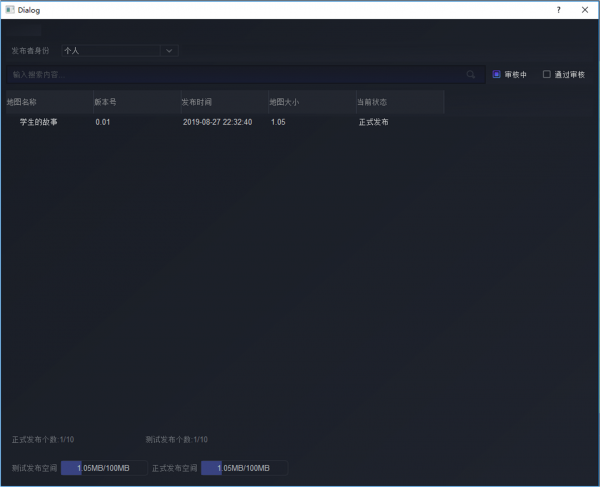Click the 正式发布个数:1/10 label
600x487 pixels.
[x=43, y=440]
